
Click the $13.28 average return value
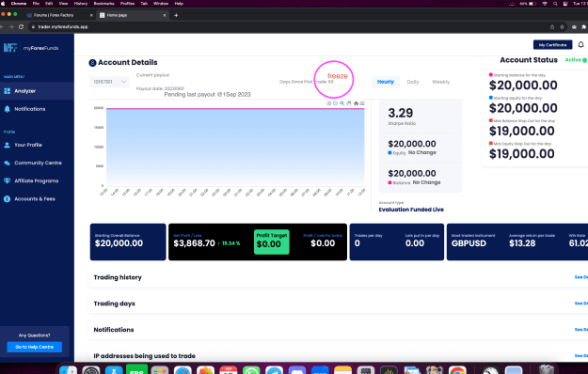(x=522, y=243)
